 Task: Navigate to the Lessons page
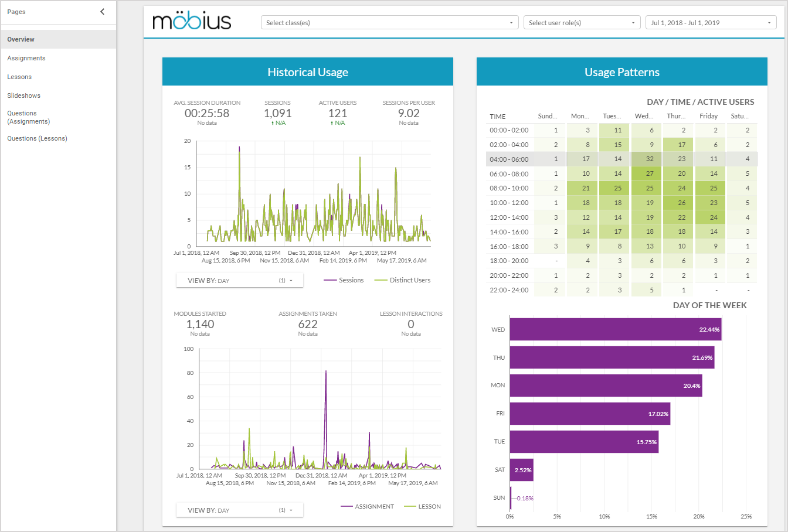coord(19,77)
